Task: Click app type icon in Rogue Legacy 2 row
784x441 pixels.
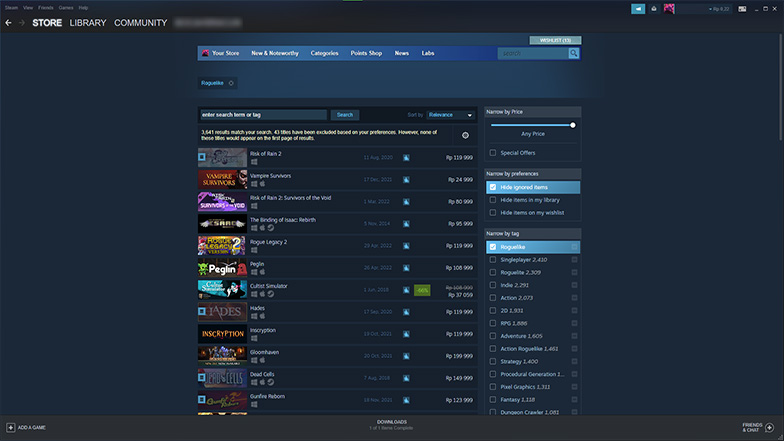Action: click(x=406, y=246)
